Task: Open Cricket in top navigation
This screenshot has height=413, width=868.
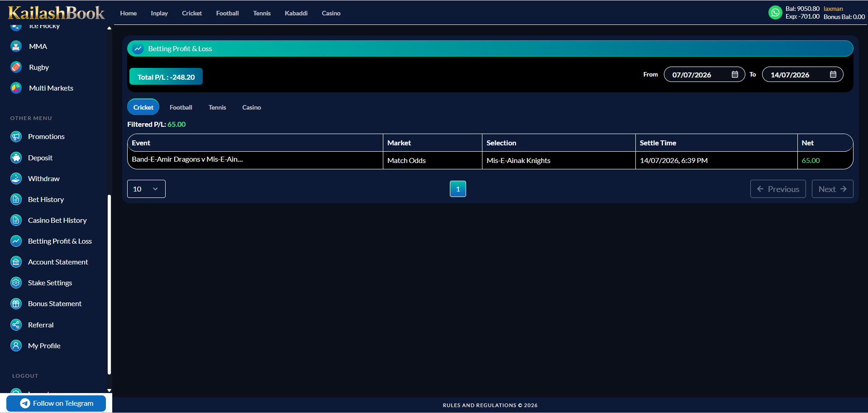Action: click(192, 13)
